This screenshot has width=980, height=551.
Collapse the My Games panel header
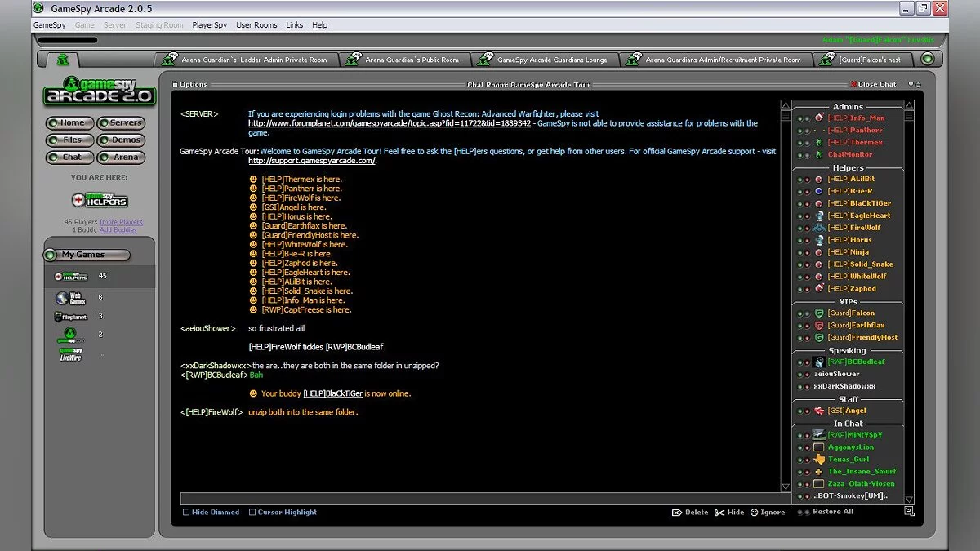[x=87, y=255]
